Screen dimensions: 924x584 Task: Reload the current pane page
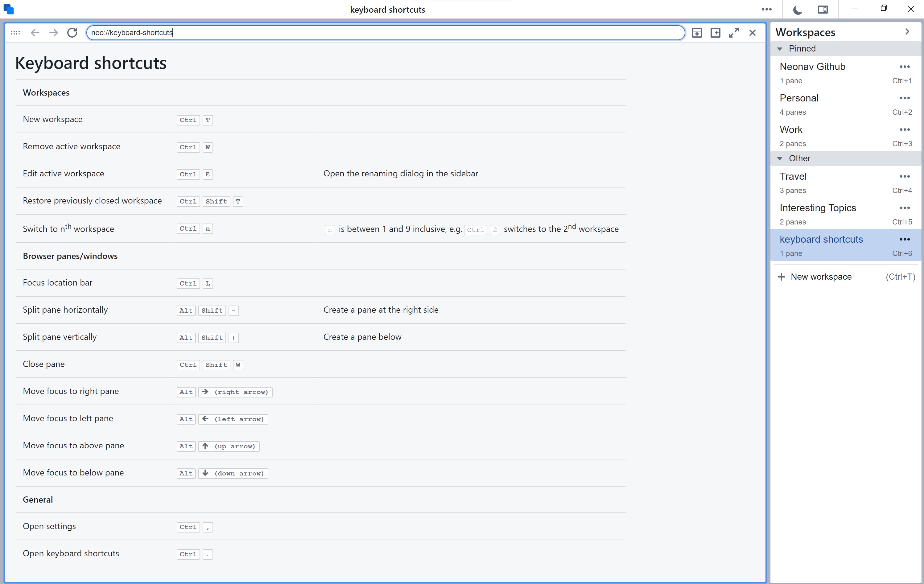(72, 33)
